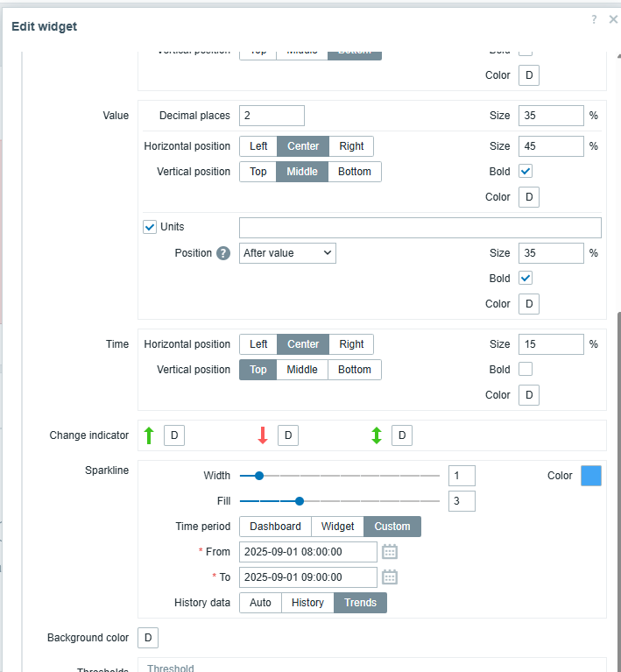
Task: Set Sparkline time period to Dashboard
Action: (x=275, y=527)
